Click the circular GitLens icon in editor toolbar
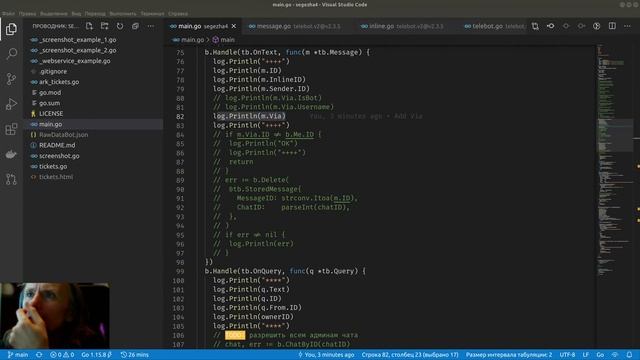640x360 pixels. [x=597, y=26]
